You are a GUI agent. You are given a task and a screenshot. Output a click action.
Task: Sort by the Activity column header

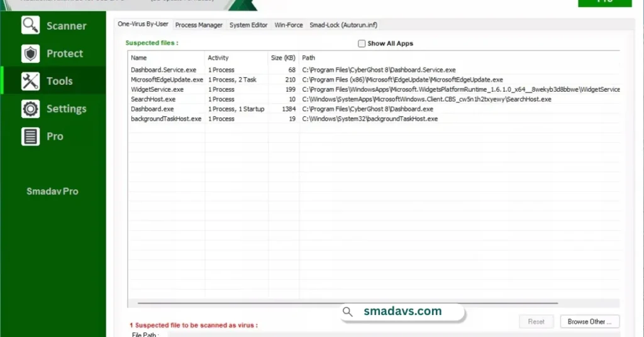[236, 58]
